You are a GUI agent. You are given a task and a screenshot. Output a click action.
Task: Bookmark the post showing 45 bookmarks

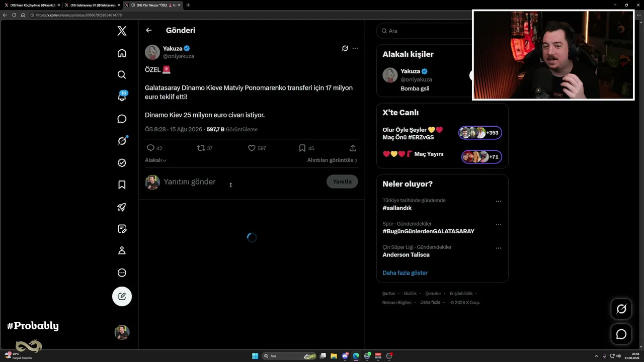point(306,148)
